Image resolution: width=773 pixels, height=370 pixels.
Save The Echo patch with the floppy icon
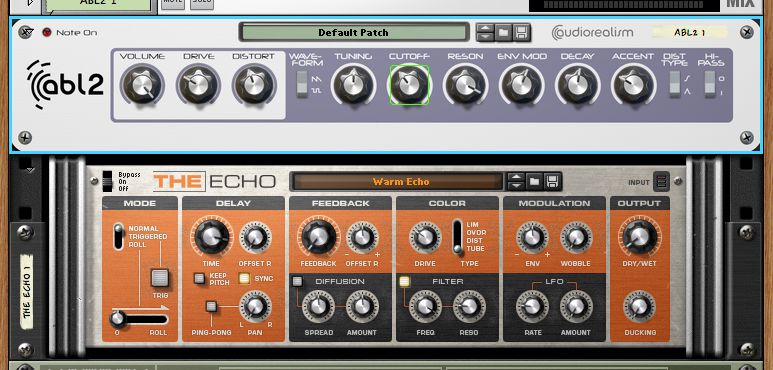click(x=553, y=181)
